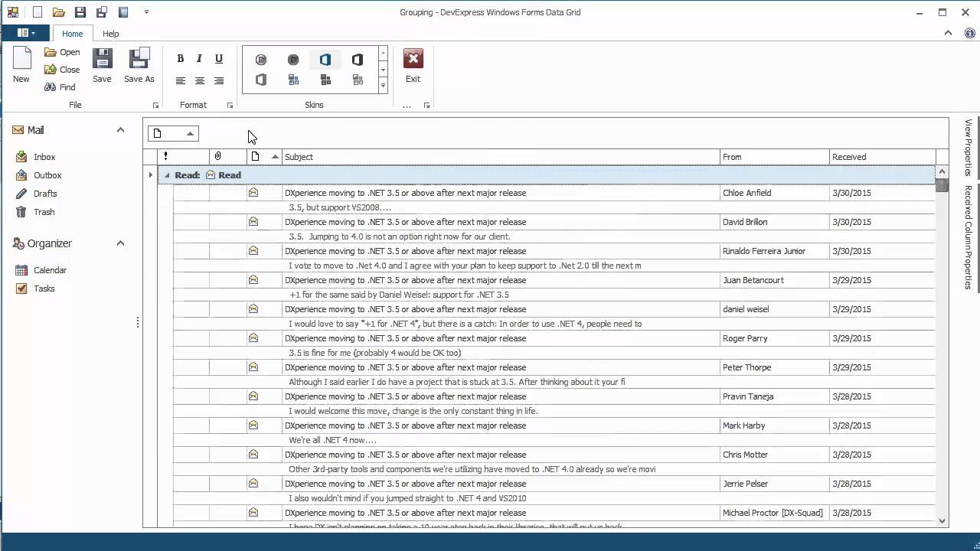Open the Calendar organizer item
The width and height of the screenshot is (980, 551).
(x=50, y=270)
